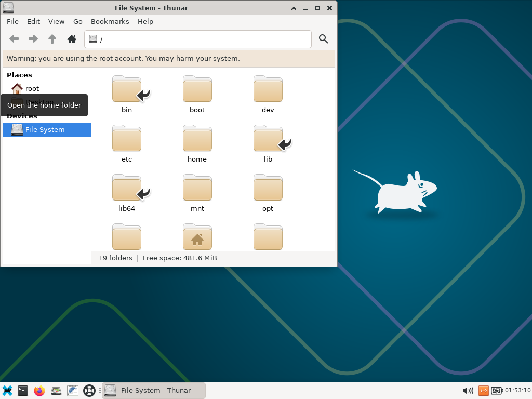Select the lib64 folder icon
The width and height of the screenshot is (532, 399).
(x=127, y=188)
